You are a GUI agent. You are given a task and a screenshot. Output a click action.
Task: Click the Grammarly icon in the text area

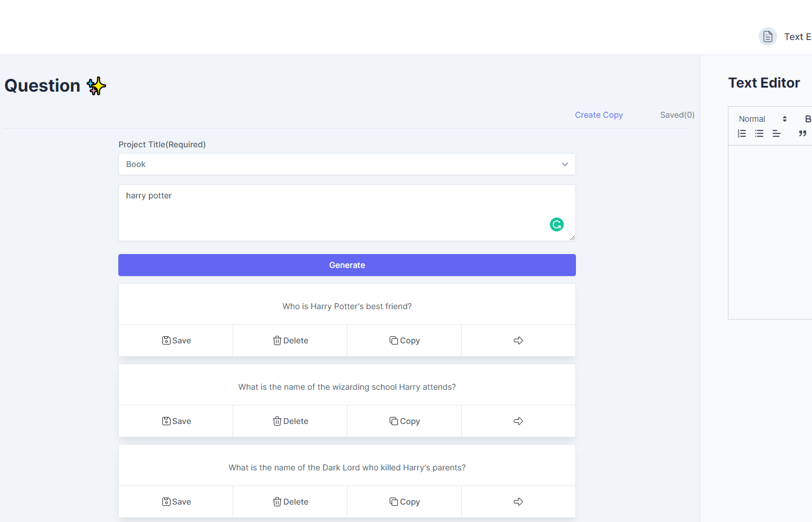tap(556, 224)
